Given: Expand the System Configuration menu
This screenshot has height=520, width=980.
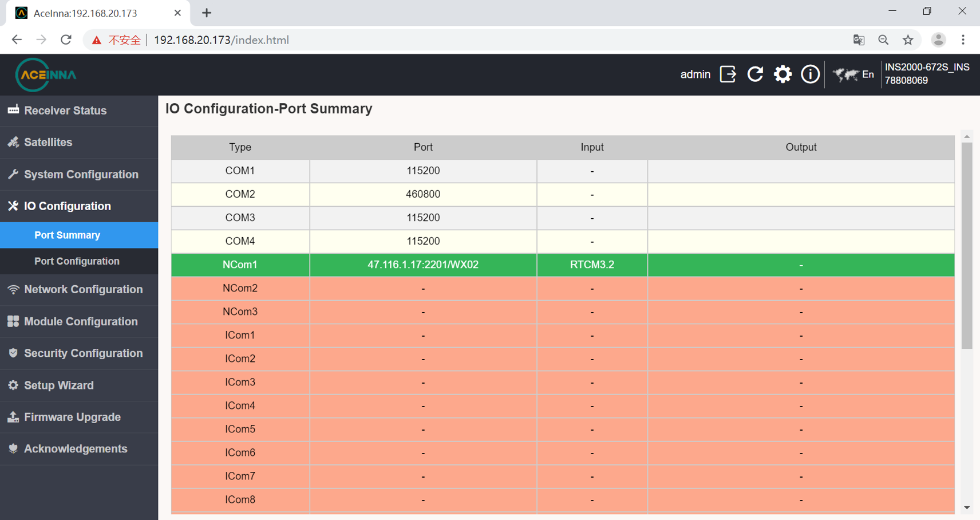Looking at the screenshot, I should [x=79, y=175].
